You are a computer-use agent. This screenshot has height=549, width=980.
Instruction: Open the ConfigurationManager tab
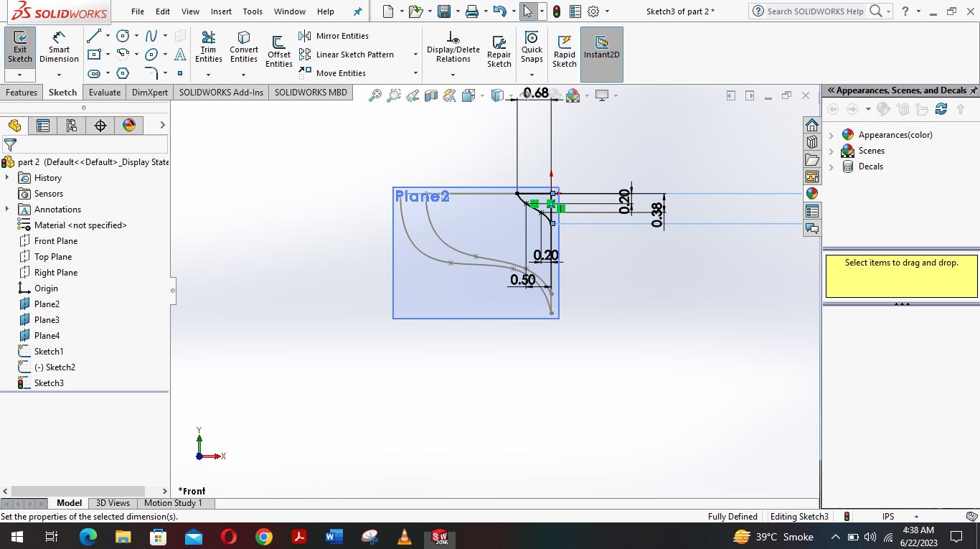pyautogui.click(x=72, y=126)
